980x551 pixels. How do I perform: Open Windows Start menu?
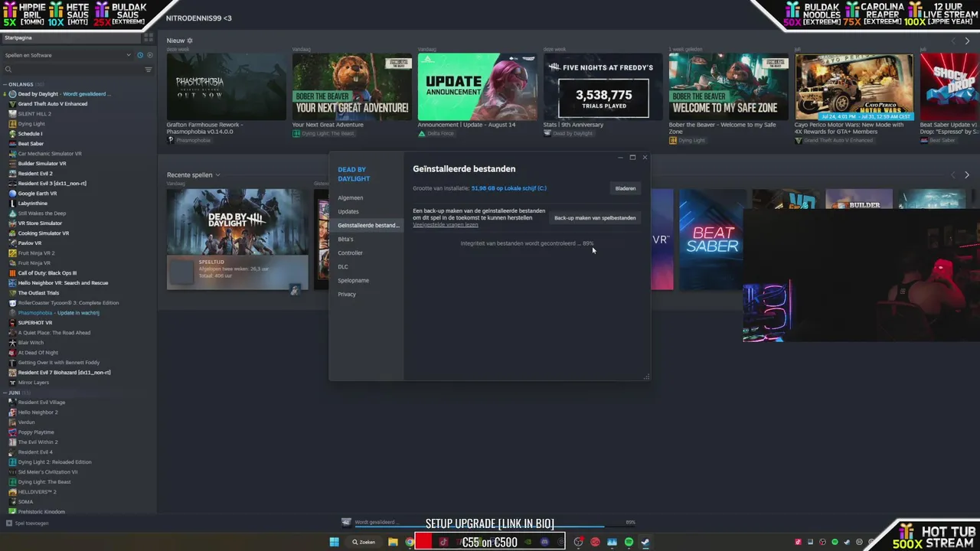(x=335, y=542)
